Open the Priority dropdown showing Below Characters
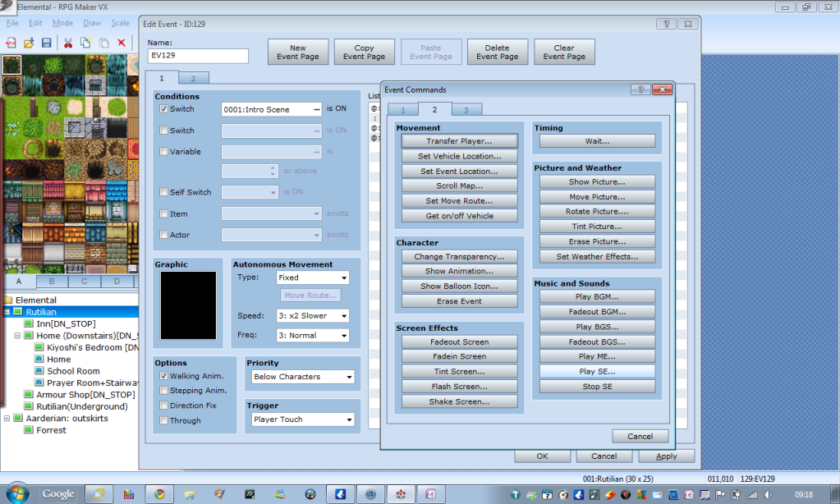This screenshot has width=840, height=504. (x=301, y=377)
